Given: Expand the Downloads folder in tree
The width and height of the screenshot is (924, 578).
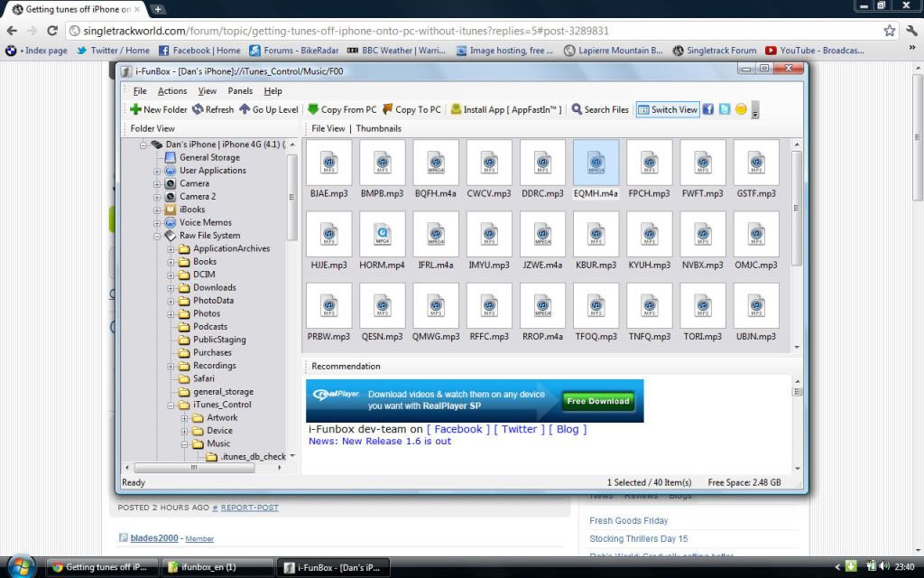Looking at the screenshot, I should [x=171, y=288].
